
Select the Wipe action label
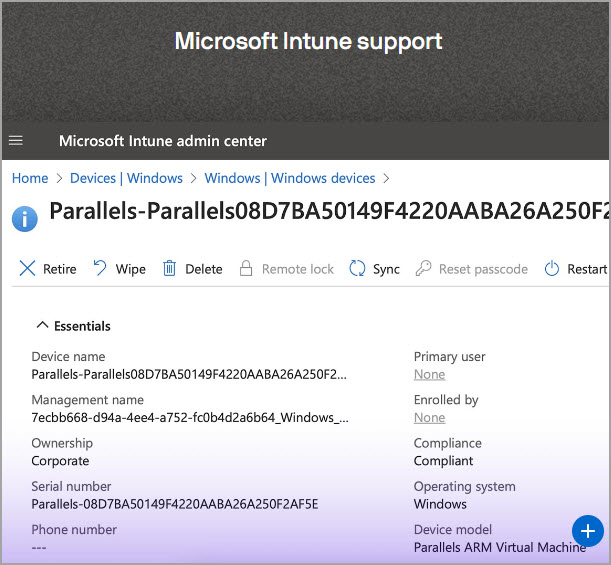click(131, 269)
